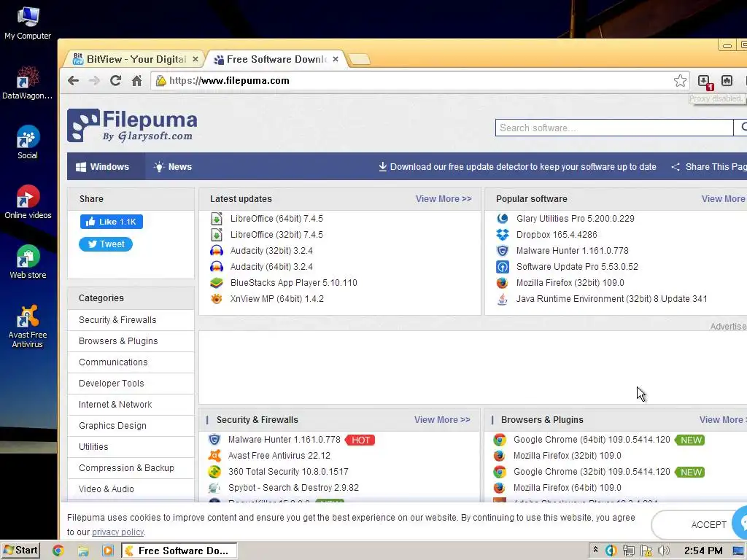Open DataWagon desktop shortcut

pyautogui.click(x=28, y=82)
